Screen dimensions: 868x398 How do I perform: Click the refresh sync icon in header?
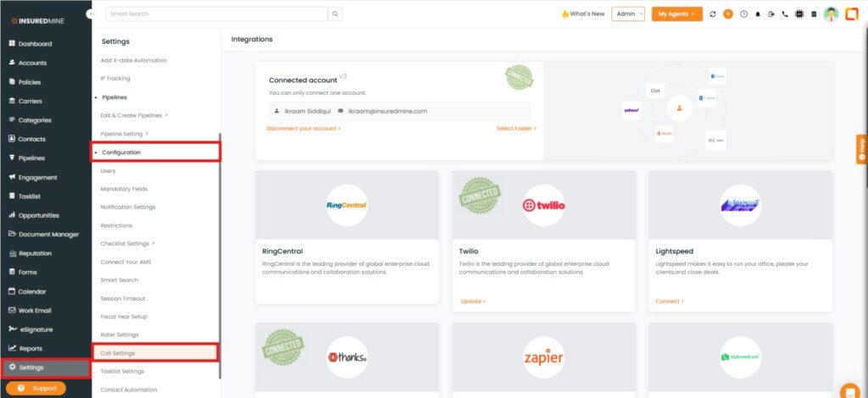click(713, 14)
